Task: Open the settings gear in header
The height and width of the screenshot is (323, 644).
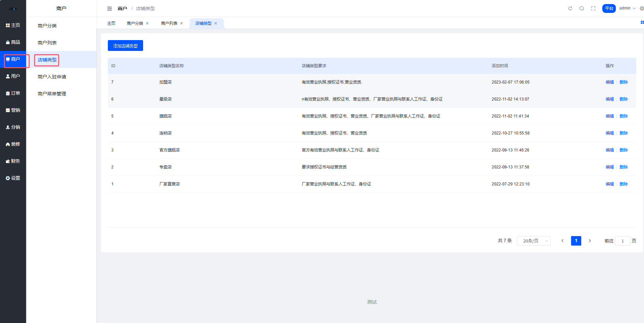Action: pyautogui.click(x=641, y=8)
